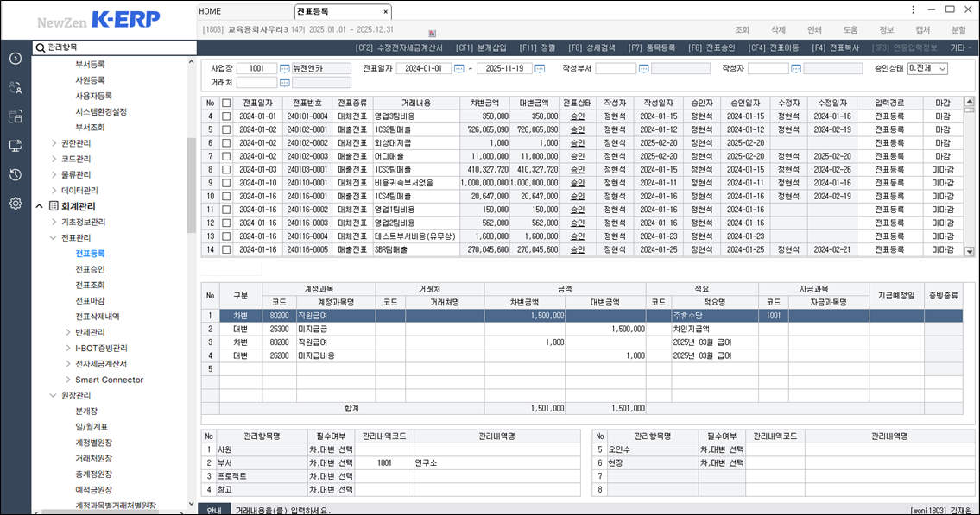Switch to the HOME tab
The height and width of the screenshot is (515, 980).
[x=211, y=11]
